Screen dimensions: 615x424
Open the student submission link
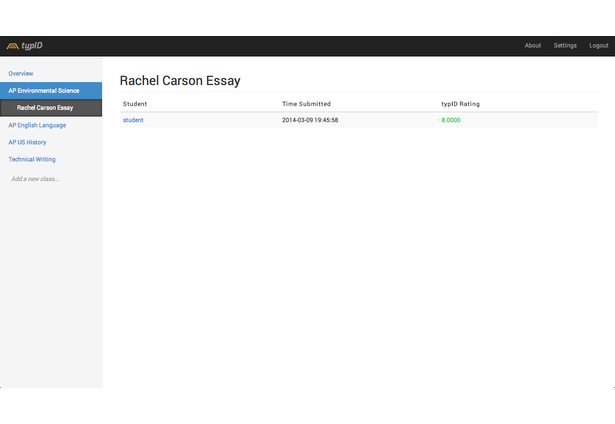[133, 120]
